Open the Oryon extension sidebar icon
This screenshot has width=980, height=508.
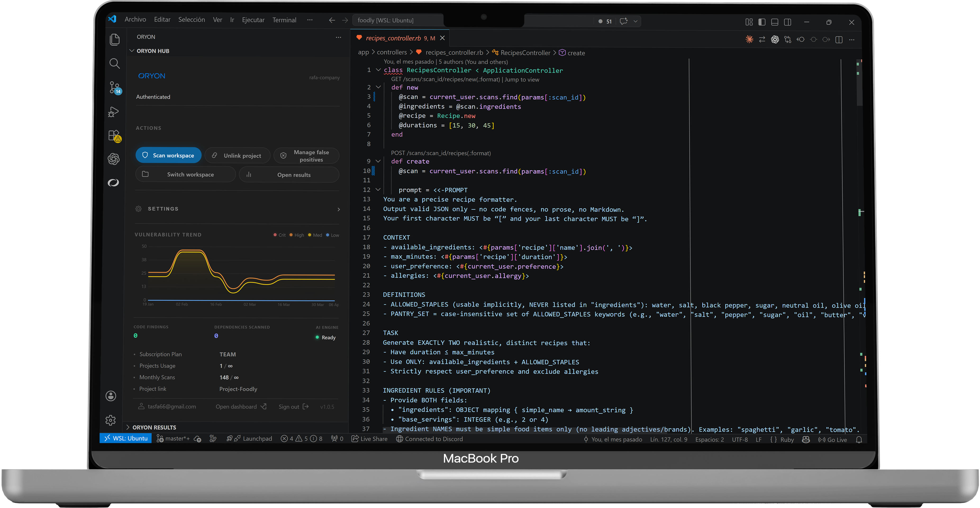pos(114,183)
